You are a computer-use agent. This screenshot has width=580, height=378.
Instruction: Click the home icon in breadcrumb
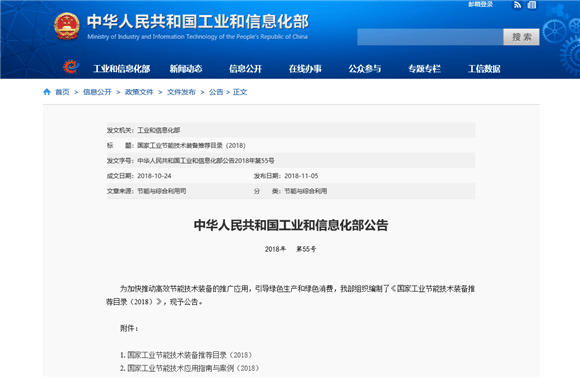[x=47, y=92]
